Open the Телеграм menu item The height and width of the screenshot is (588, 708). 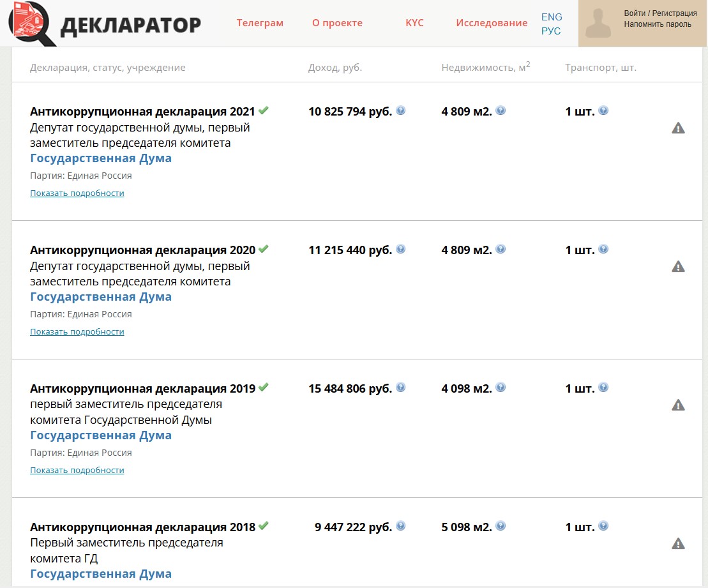[x=260, y=23]
